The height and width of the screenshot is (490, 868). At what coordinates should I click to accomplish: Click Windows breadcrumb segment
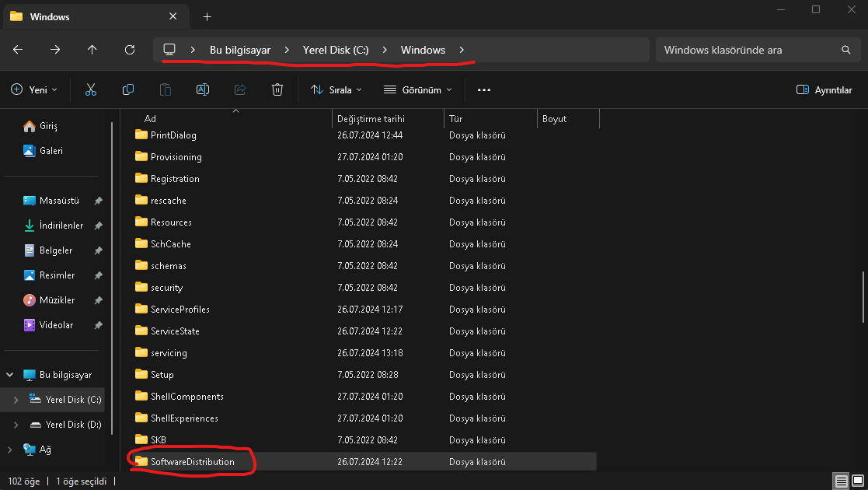pos(423,50)
